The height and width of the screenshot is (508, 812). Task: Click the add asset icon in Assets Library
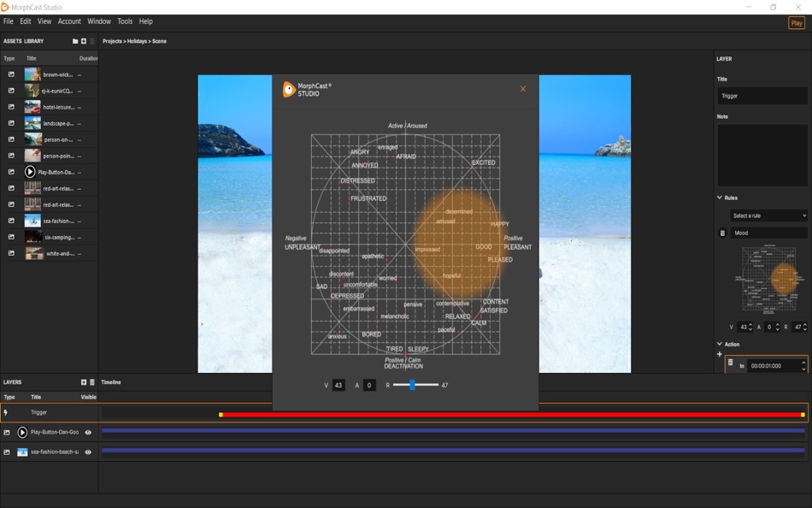pyautogui.click(x=83, y=41)
